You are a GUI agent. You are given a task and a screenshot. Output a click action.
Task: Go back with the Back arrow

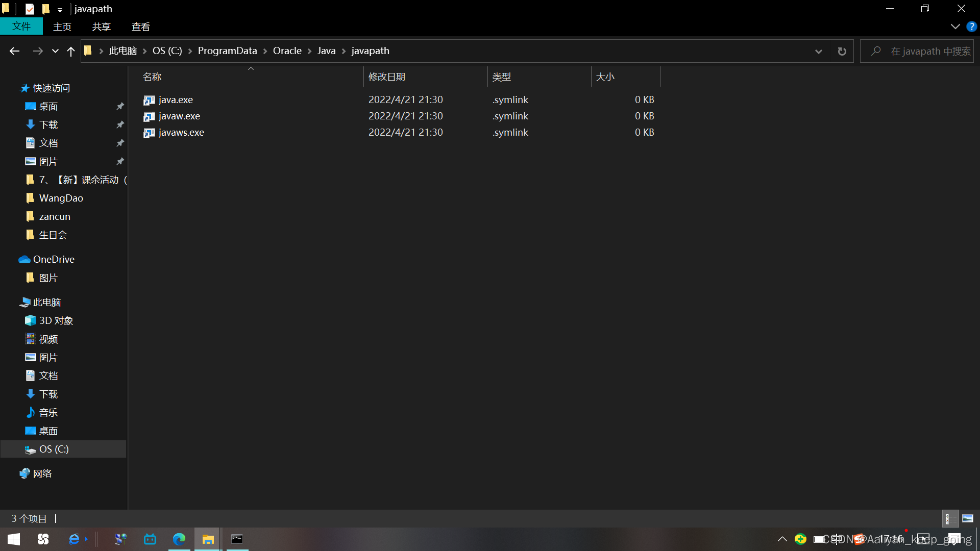point(14,51)
